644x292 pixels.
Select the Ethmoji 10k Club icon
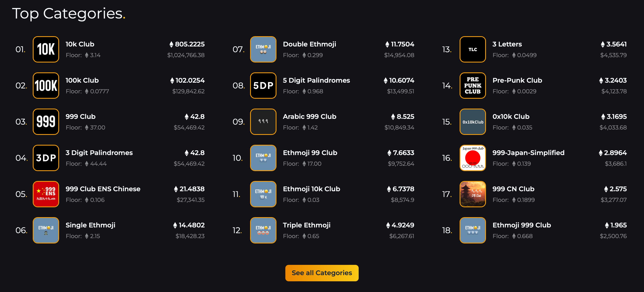click(x=263, y=194)
